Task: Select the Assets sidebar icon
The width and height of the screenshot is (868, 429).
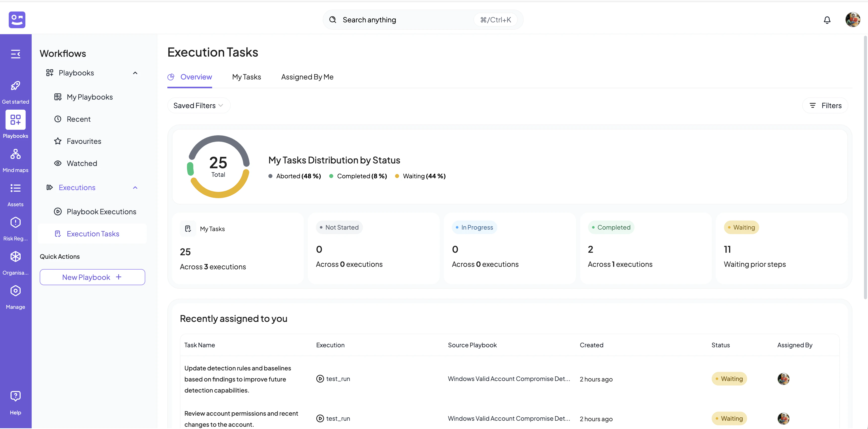Action: 16,188
